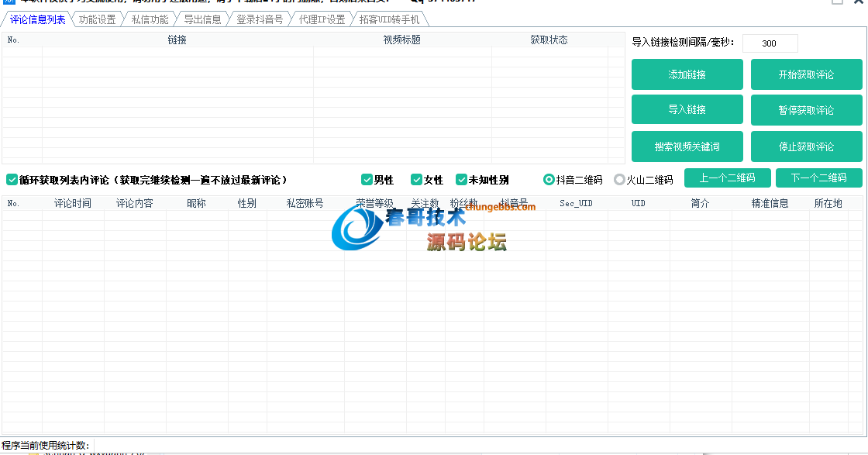Switch to the 功能设置 tab

pos(97,20)
